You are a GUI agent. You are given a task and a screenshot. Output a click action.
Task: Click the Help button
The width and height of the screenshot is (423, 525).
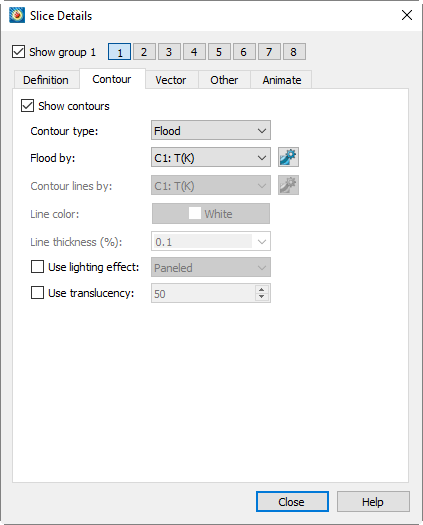[373, 502]
